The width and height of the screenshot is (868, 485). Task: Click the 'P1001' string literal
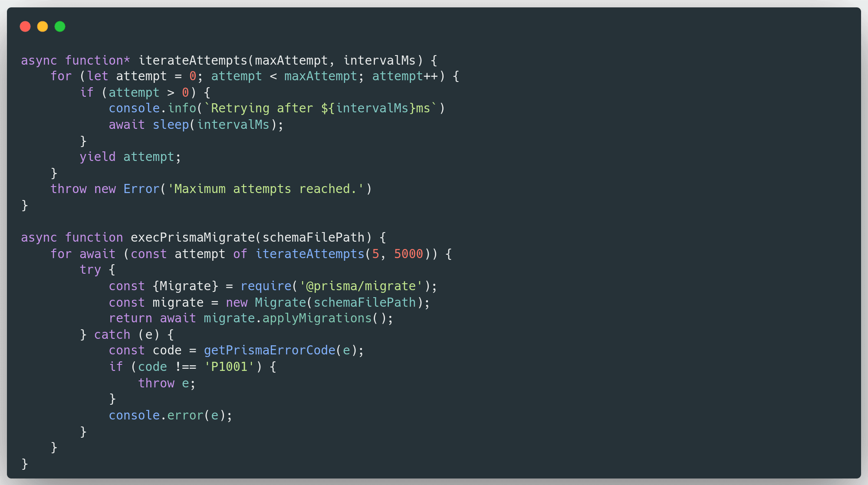click(x=229, y=367)
